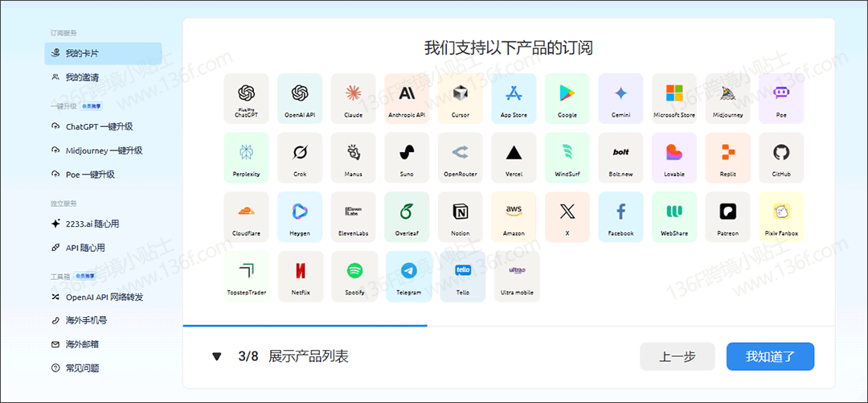Click the 会员推荐 badge beside 一键升级

92,105
